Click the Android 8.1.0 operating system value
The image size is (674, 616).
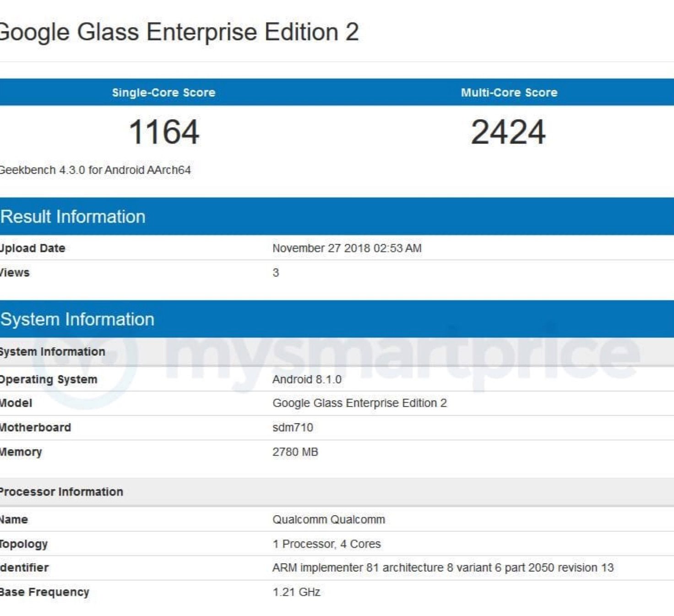pos(307,380)
